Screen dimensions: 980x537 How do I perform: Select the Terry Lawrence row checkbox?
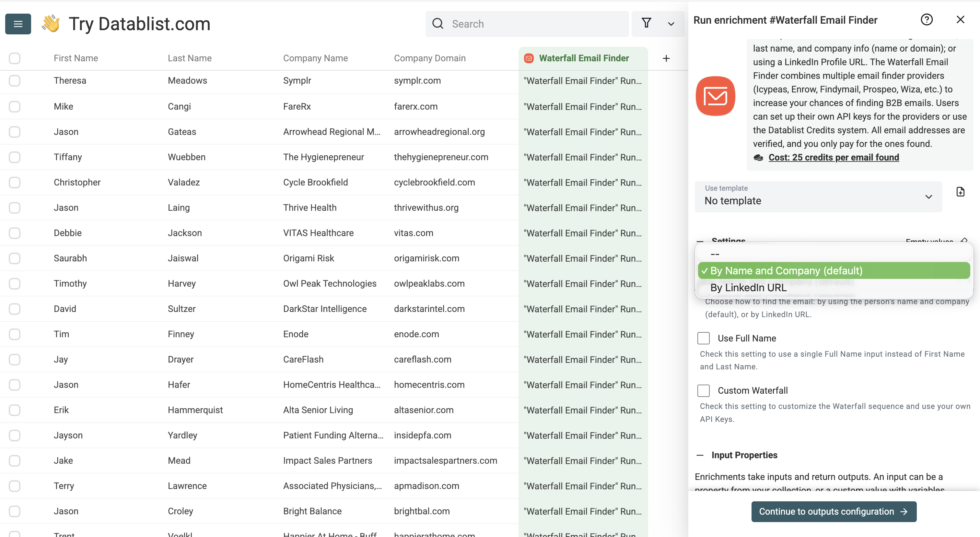15,486
